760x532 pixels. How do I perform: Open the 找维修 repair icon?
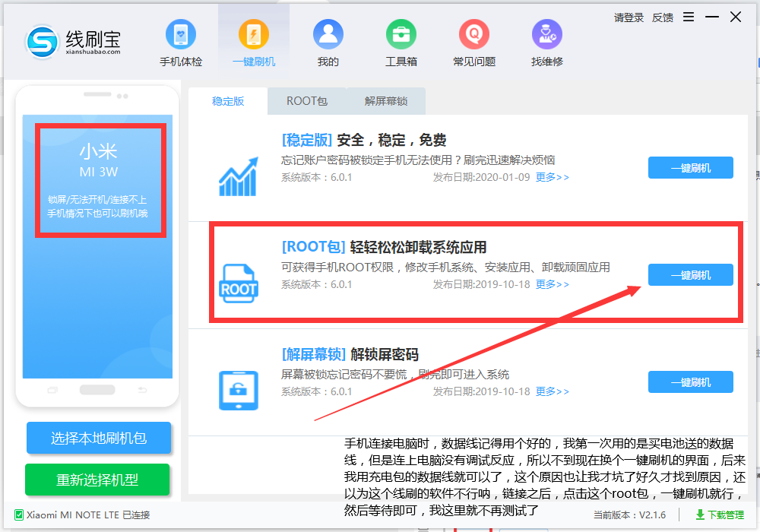[x=546, y=34]
